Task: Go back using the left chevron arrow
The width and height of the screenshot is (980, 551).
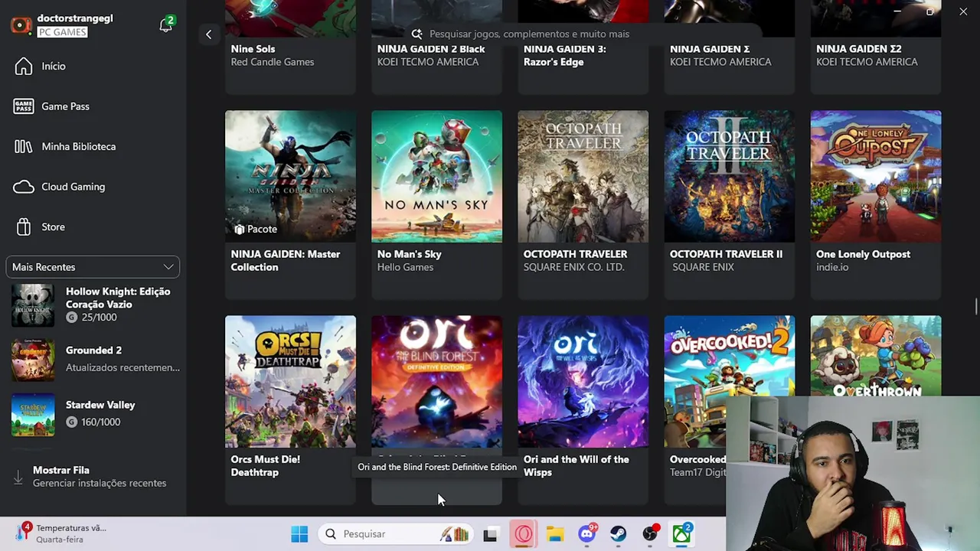Action: (x=208, y=34)
